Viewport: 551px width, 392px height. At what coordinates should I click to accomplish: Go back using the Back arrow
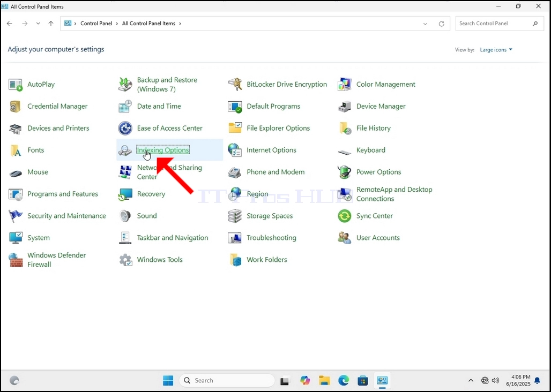10,24
